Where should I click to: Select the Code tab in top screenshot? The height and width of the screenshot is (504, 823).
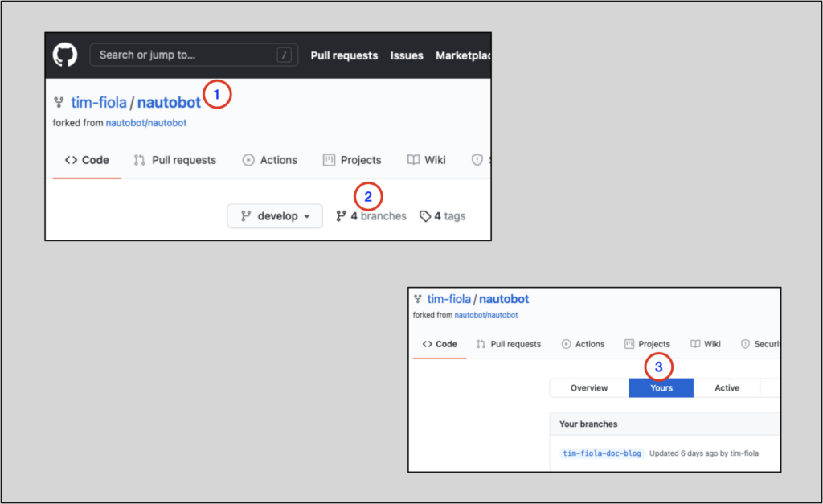coord(87,160)
